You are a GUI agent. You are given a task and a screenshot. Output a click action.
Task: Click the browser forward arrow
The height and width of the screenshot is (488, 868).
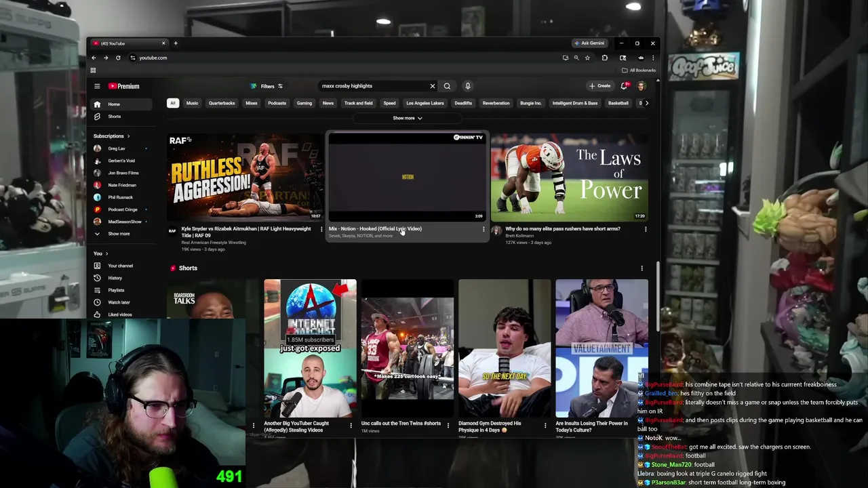click(x=106, y=58)
